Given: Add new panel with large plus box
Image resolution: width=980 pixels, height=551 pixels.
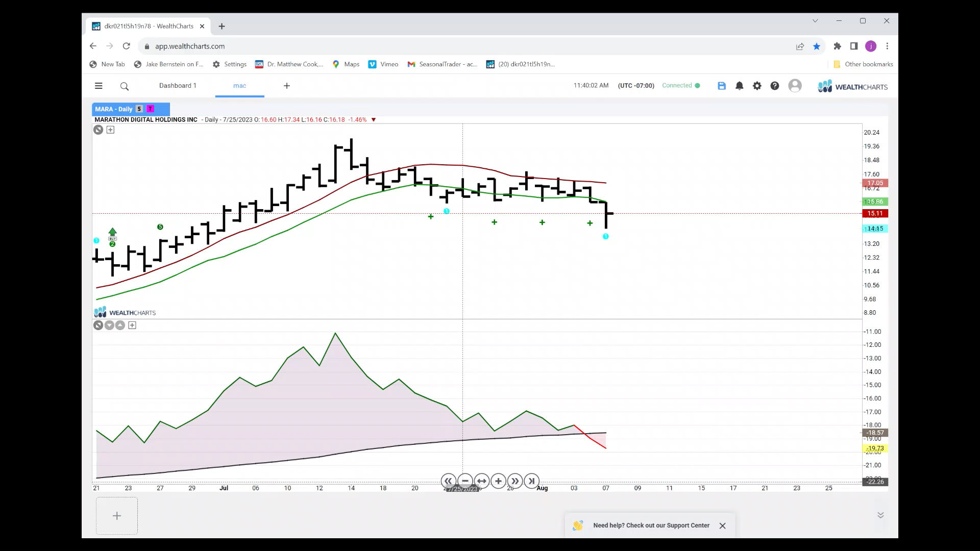Looking at the screenshot, I should click(117, 516).
